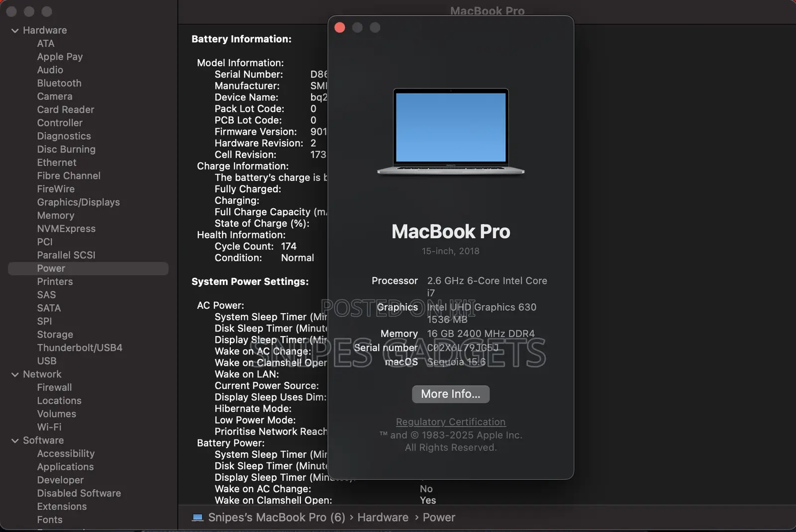796x532 pixels.
Task: Open the Ethernet entry
Action: (57, 163)
